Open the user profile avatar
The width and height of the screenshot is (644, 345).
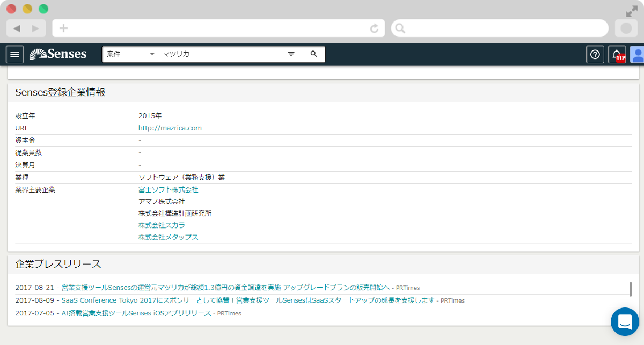coord(637,54)
